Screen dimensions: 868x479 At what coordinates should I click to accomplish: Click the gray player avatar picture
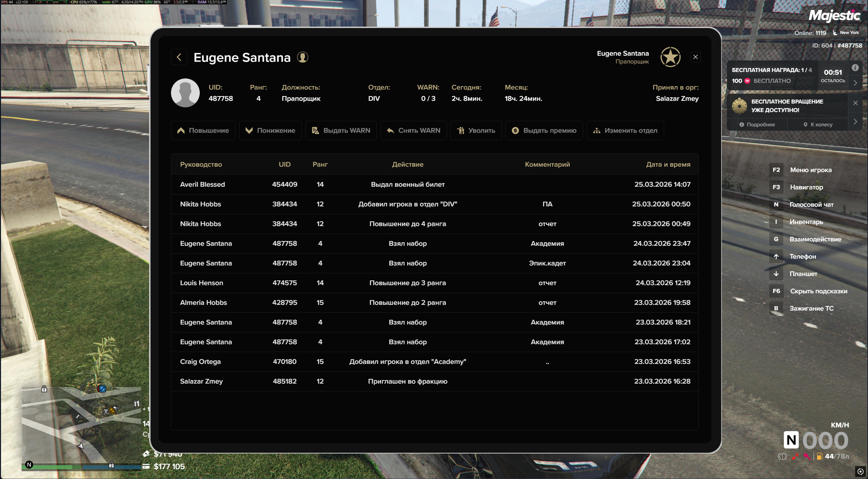click(185, 93)
